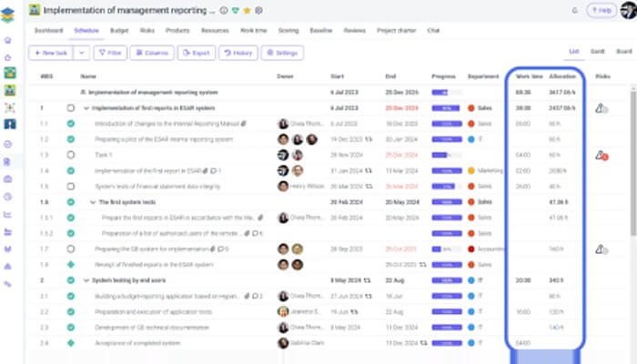Mark task 1.5 as complete
The height and width of the screenshot is (364, 637).
click(71, 187)
